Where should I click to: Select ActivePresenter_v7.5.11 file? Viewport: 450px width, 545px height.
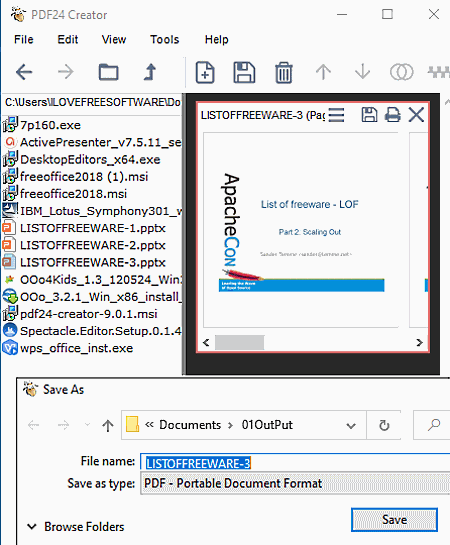[92, 142]
